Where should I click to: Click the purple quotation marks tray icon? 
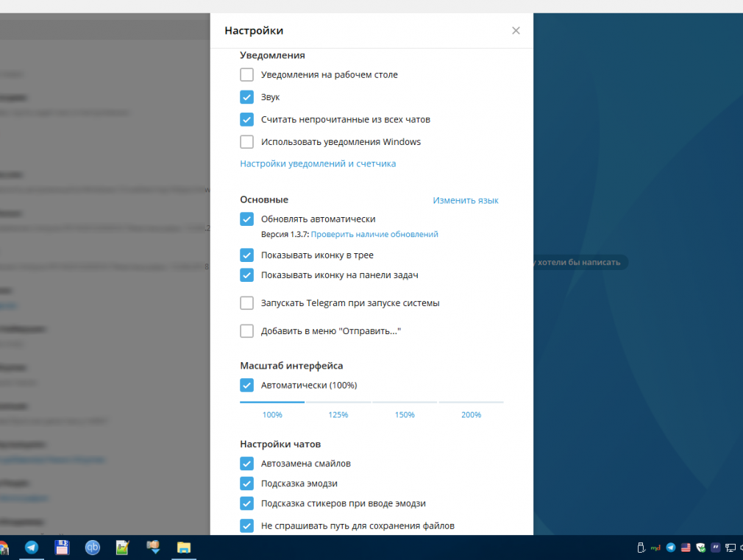[x=716, y=547]
